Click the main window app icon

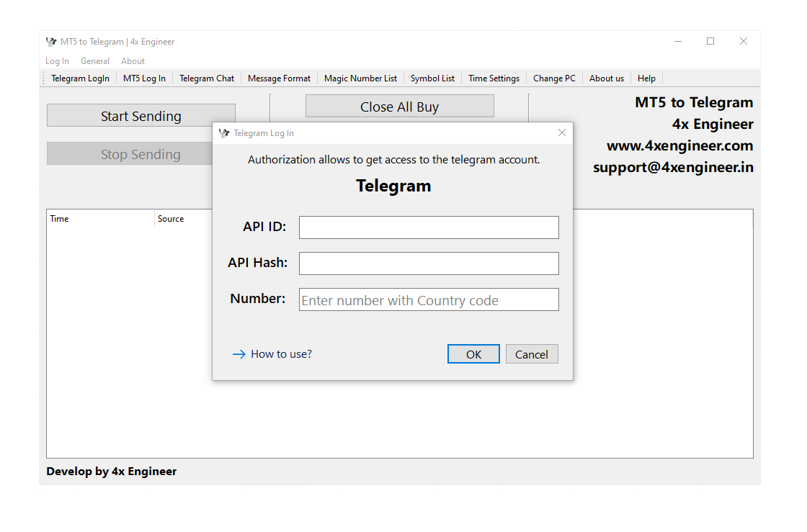pos(51,42)
